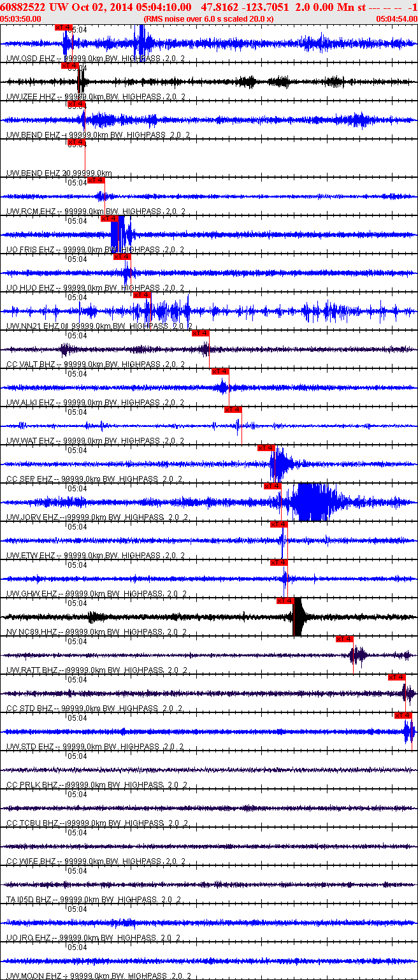Select the CC STD BHZ station label

95,709
